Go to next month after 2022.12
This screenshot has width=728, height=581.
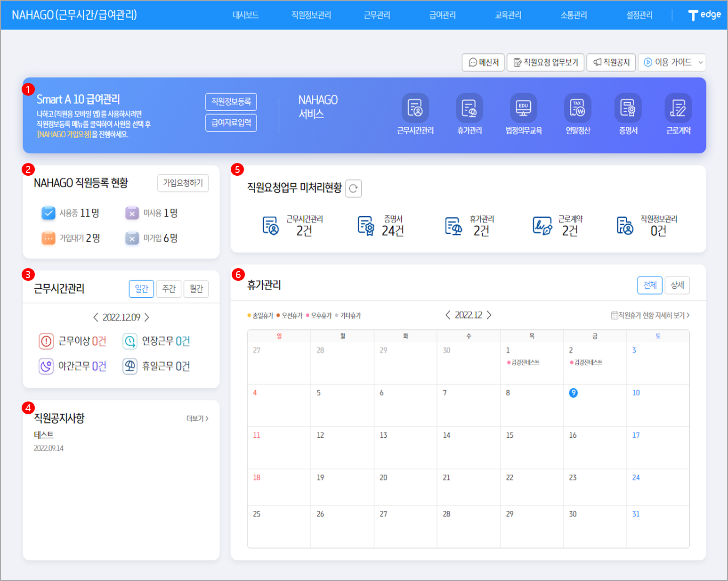[x=489, y=315]
